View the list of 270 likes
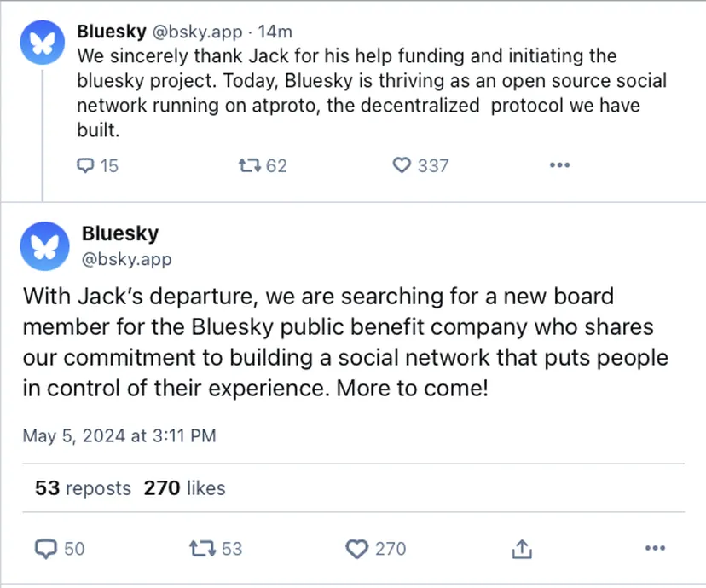 pyautogui.click(x=184, y=488)
